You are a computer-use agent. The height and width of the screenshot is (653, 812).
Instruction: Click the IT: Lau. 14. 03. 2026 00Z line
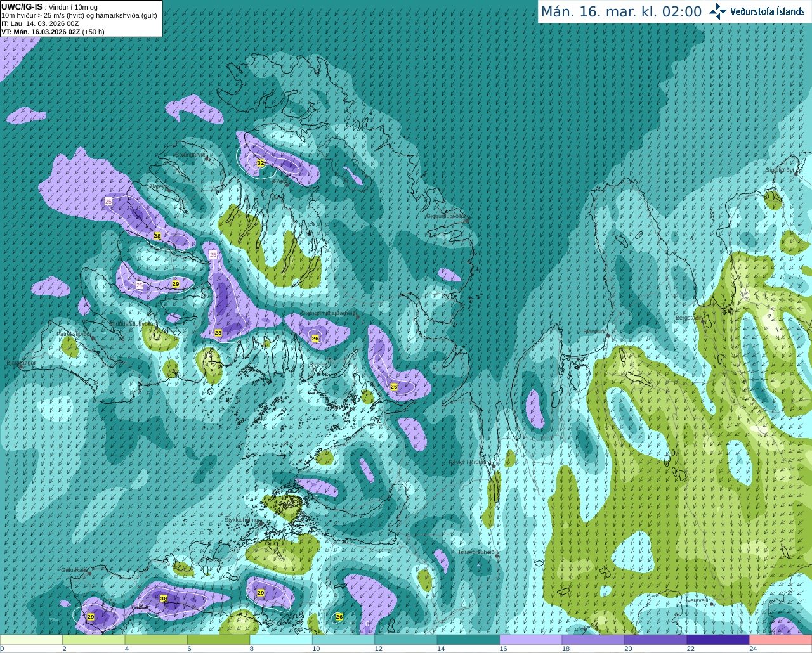click(40, 23)
